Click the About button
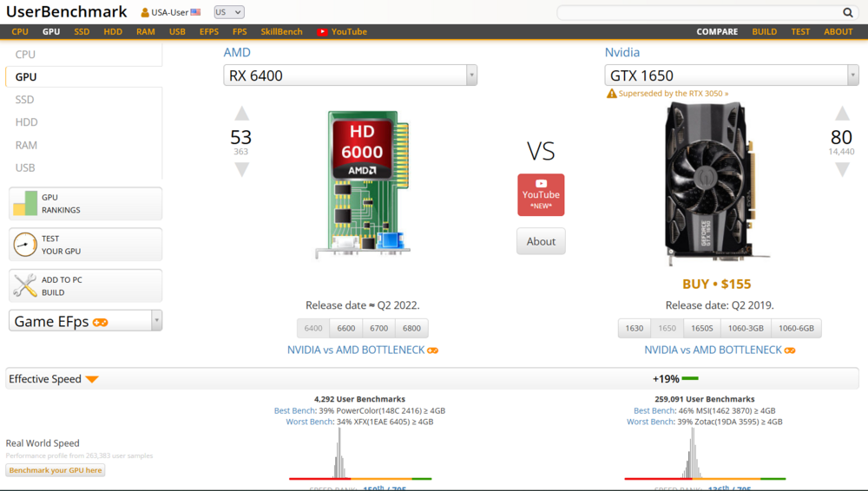The image size is (868, 491). (541, 241)
